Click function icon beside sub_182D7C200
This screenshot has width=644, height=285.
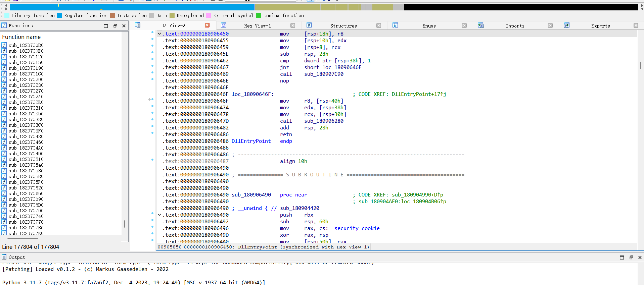coord(4,79)
